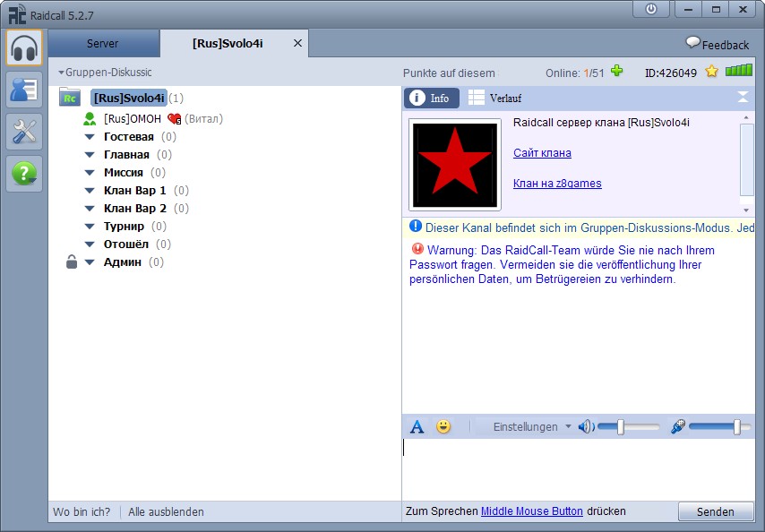
Task: Click the green plus icon next to Online count
Action: [616, 71]
